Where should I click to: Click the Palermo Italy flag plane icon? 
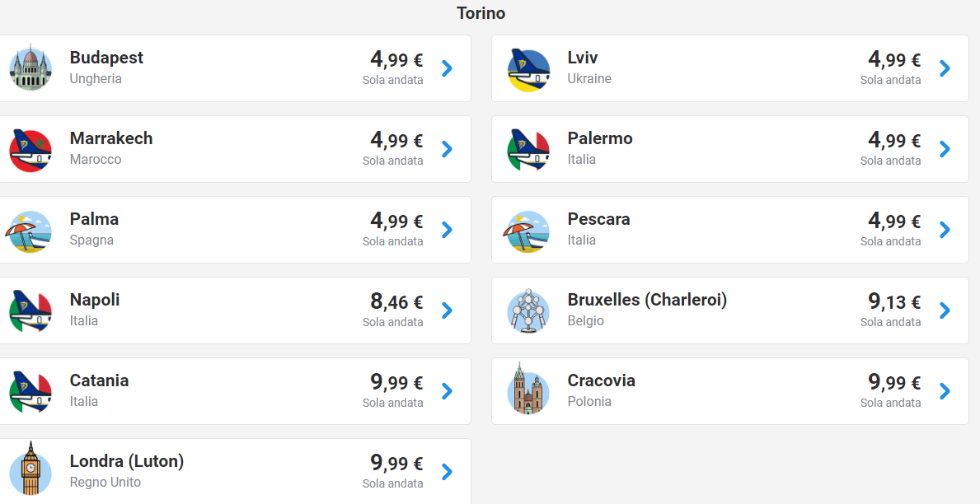[x=529, y=150]
